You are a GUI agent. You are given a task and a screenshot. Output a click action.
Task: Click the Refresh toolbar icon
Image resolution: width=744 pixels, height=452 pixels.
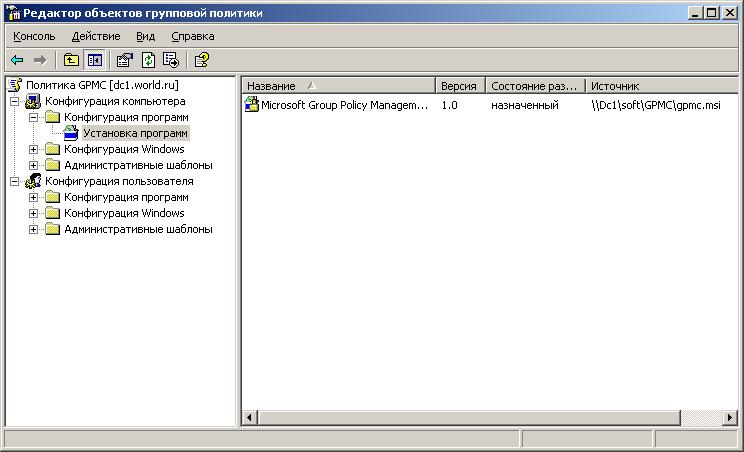(149, 60)
